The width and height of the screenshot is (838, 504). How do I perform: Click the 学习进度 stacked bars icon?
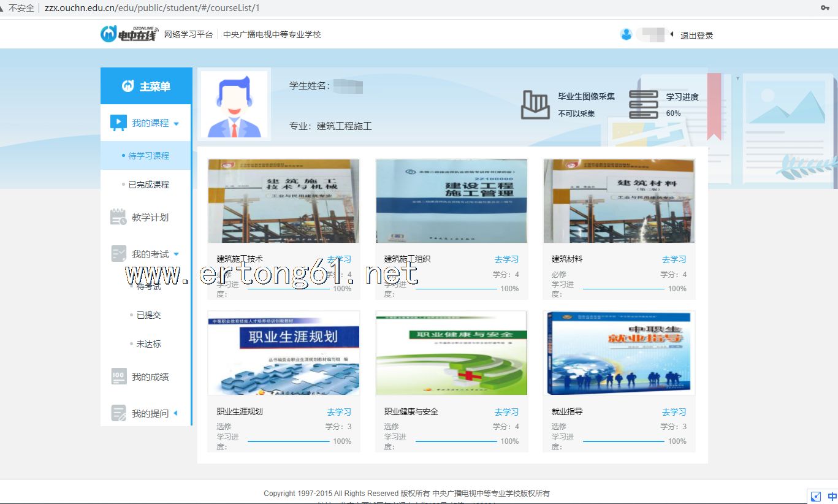point(643,105)
